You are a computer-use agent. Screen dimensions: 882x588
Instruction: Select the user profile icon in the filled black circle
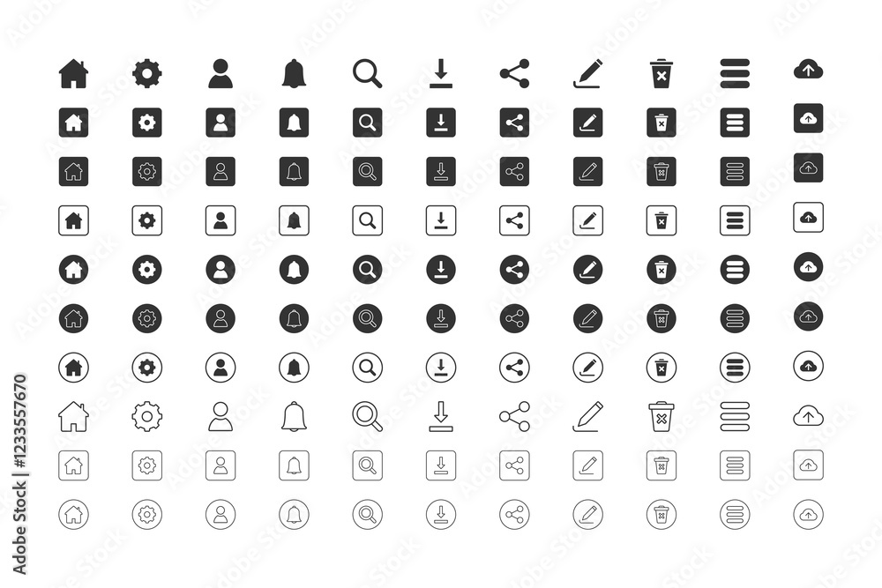point(220,269)
